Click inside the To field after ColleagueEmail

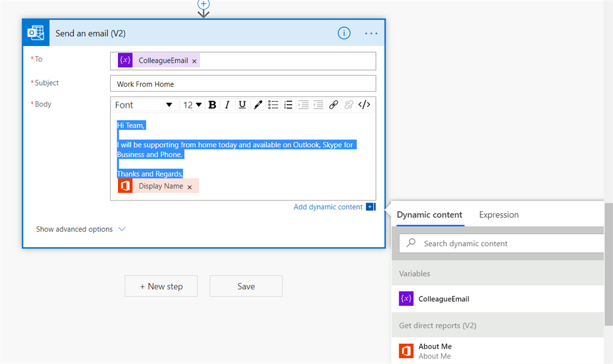coord(287,61)
